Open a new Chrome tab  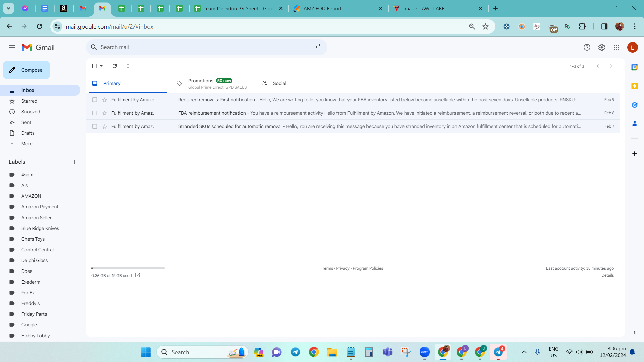point(495,8)
